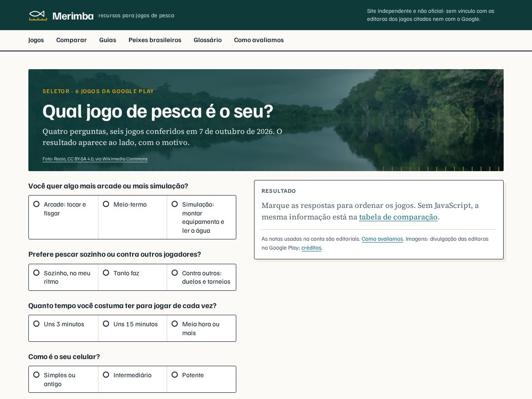Open the photo credit Wikimedia Commons link

pyautogui.click(x=95, y=159)
